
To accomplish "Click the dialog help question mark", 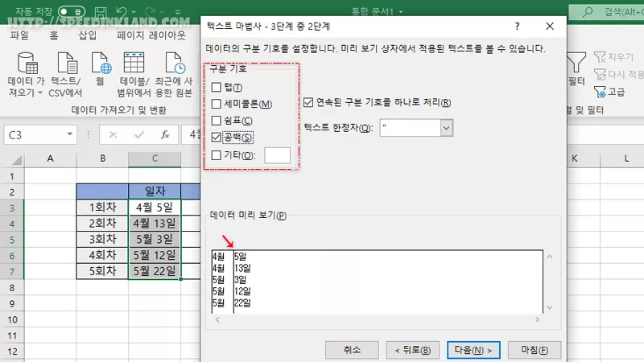I will 517,27.
